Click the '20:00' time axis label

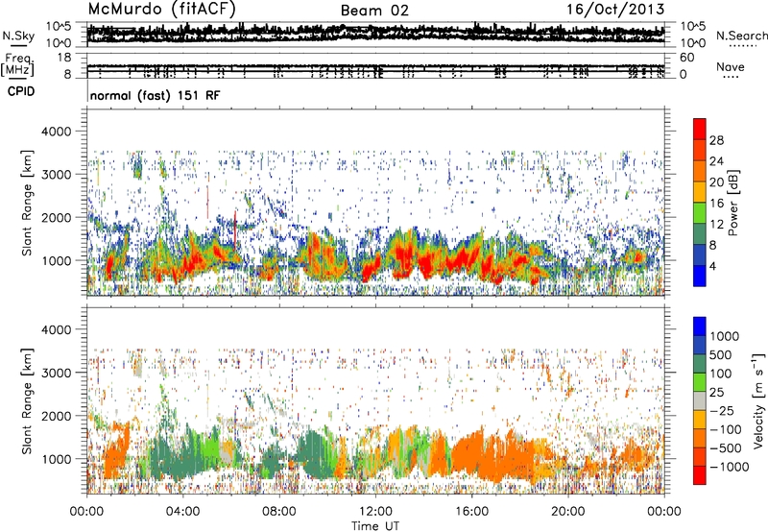[568, 512]
